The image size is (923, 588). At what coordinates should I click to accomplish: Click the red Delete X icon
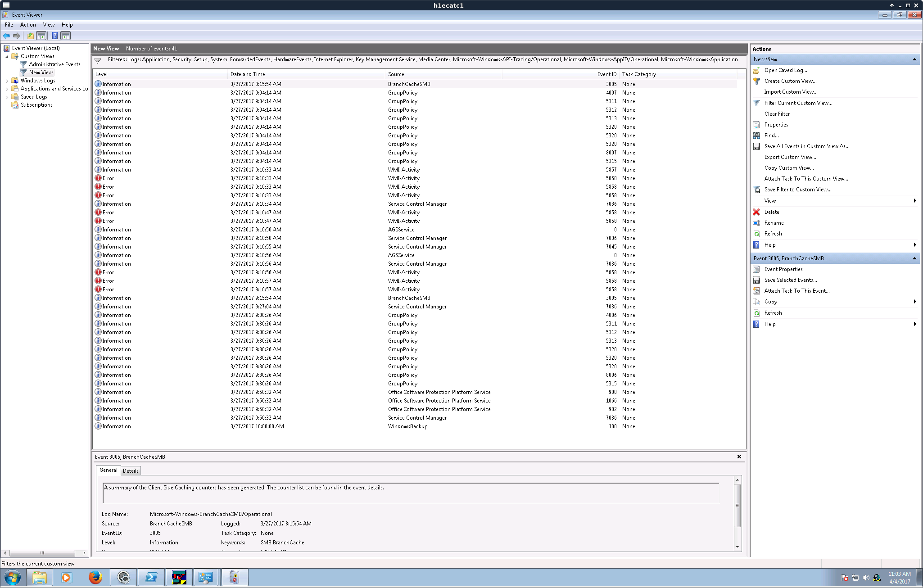[x=756, y=212]
